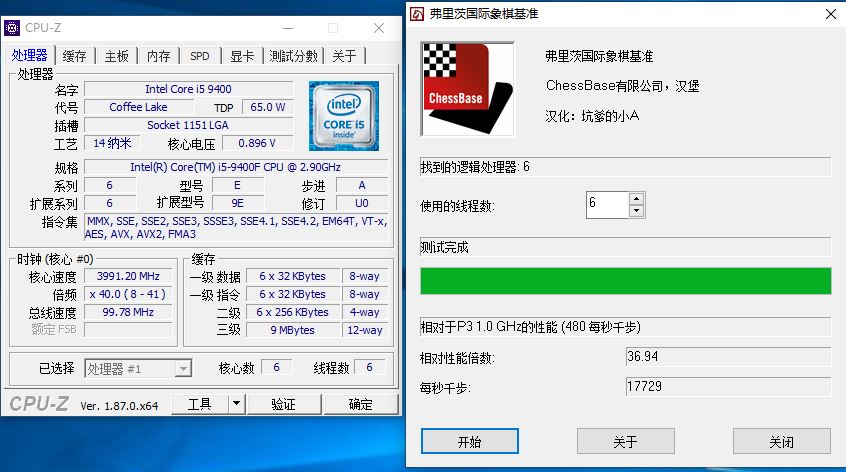Screen dimensions: 846x472
Task: Click the L2 cache value 6 x 256 KBytes
Action: (293, 312)
